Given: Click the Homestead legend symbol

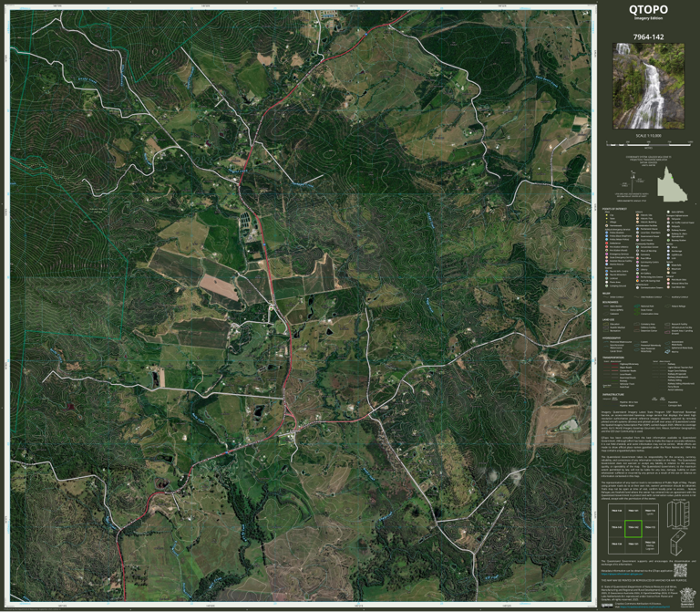Looking at the screenshot, I should point(607,225).
